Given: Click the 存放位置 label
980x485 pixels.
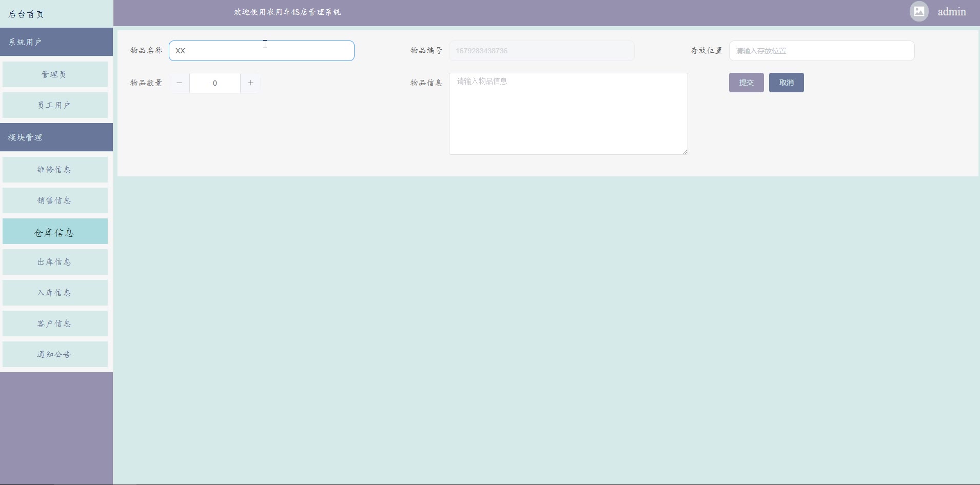Looking at the screenshot, I should pyautogui.click(x=707, y=50).
